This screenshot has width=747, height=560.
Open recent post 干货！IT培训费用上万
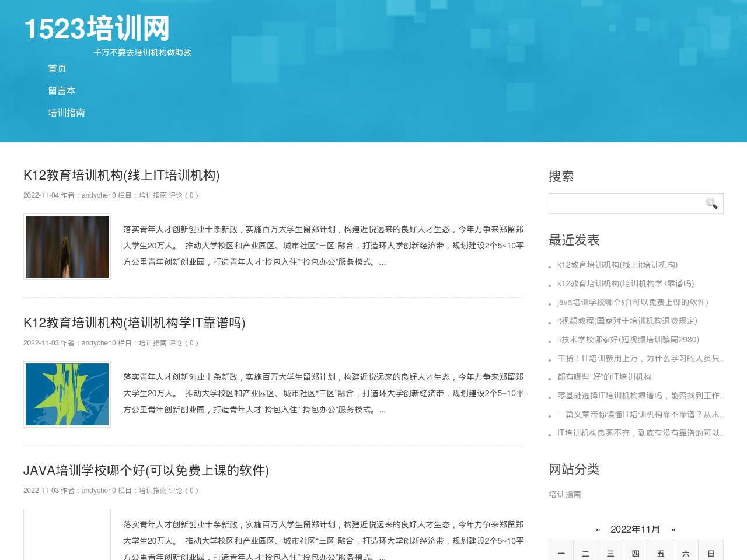640,358
